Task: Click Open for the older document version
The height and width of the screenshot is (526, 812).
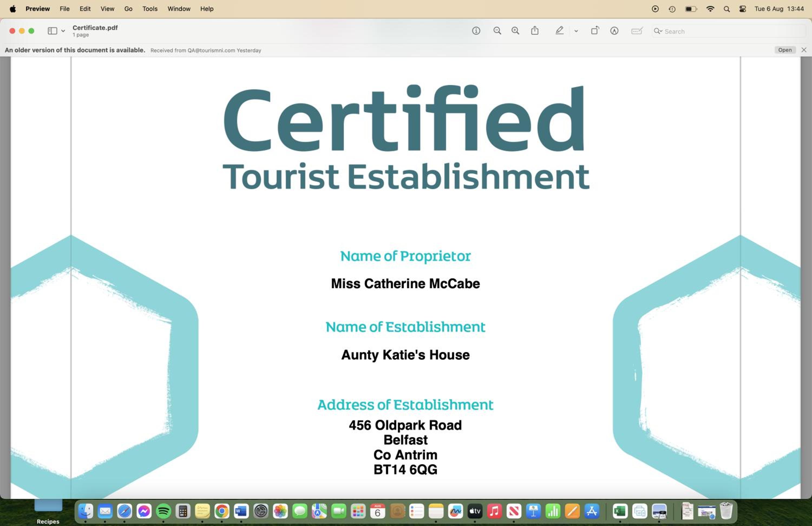Action: click(x=785, y=50)
